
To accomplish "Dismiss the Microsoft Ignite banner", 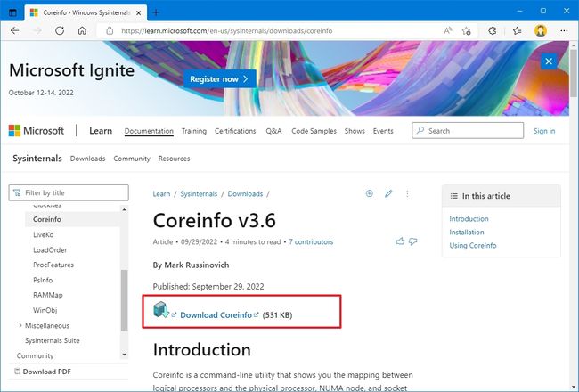I will (549, 61).
